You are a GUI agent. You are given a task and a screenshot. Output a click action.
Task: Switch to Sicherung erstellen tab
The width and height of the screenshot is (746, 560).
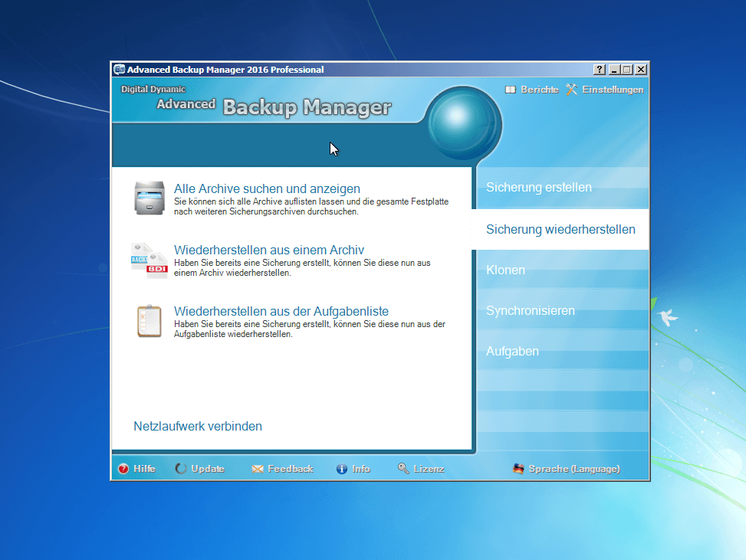point(562,187)
